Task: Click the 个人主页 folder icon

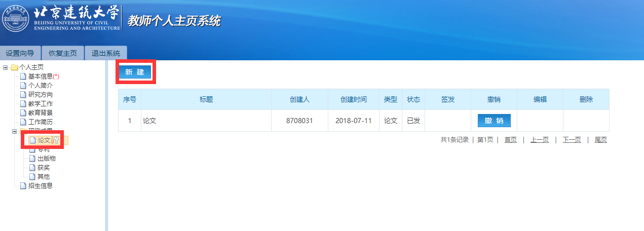Action: coord(14,67)
